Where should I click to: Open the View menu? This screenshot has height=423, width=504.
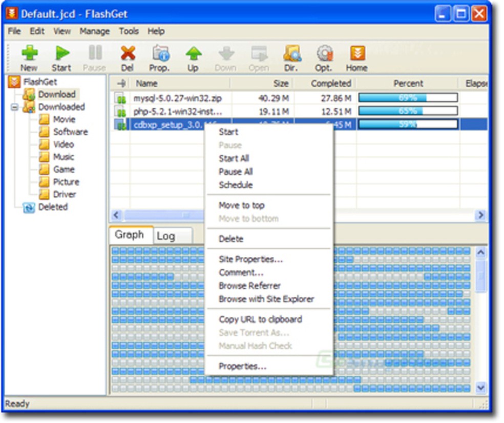tap(62, 31)
